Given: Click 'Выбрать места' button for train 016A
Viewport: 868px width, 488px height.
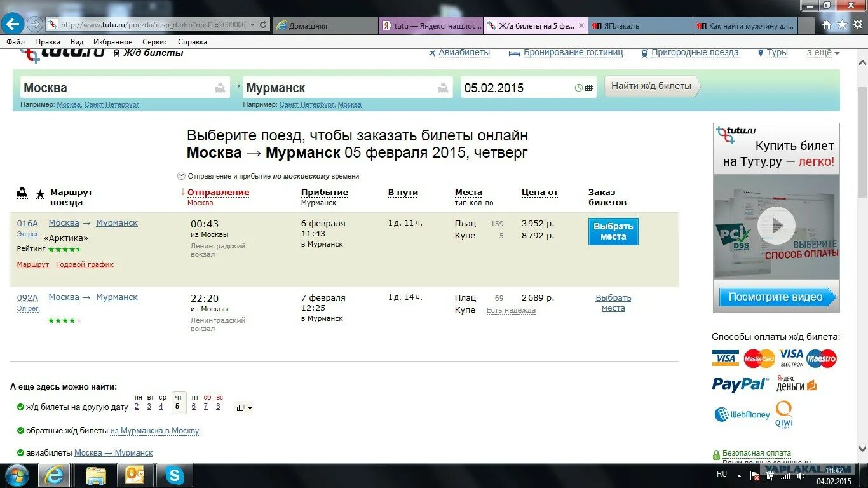Looking at the screenshot, I should click(x=613, y=231).
